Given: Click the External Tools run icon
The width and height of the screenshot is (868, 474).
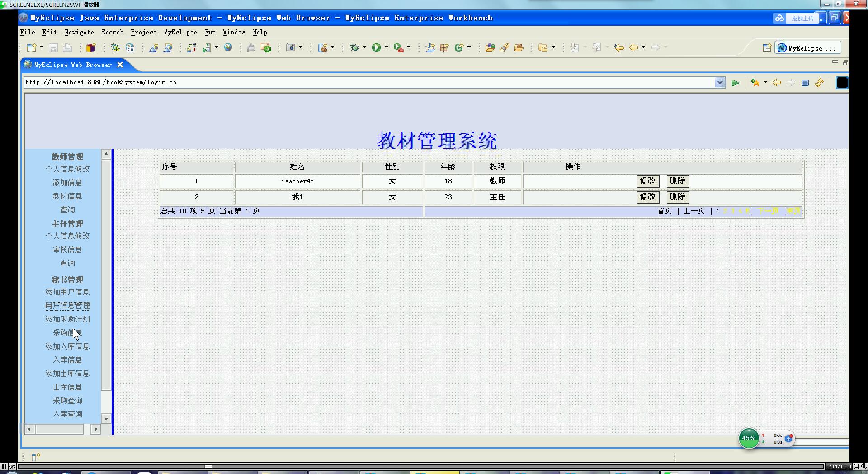Looking at the screenshot, I should pos(398,47).
